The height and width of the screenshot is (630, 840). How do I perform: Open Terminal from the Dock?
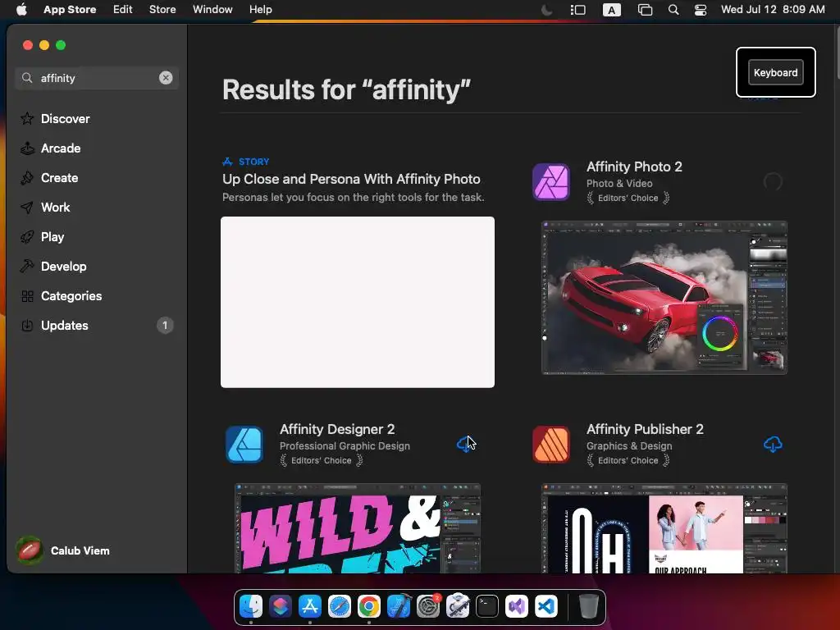click(x=487, y=606)
